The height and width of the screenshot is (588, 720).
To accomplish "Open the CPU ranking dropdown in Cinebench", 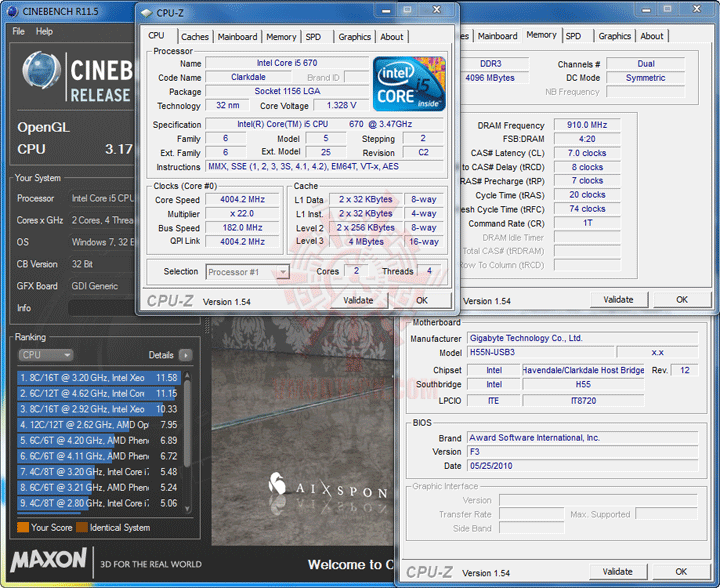I will coord(45,355).
